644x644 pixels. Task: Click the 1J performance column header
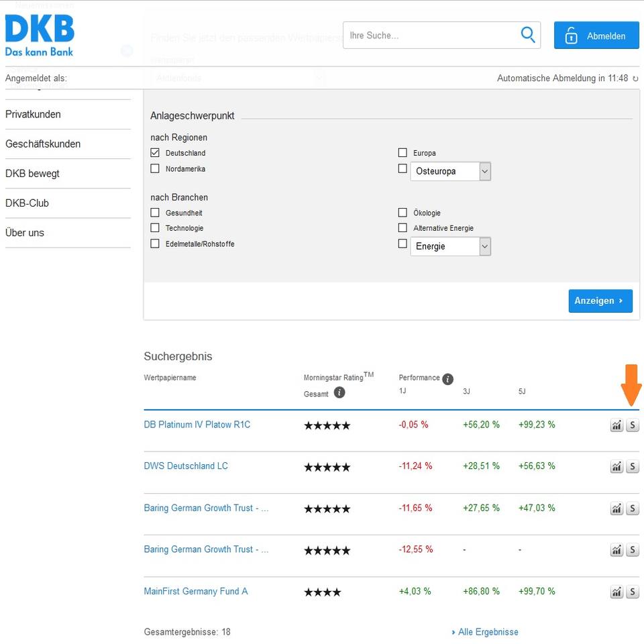pyautogui.click(x=402, y=390)
